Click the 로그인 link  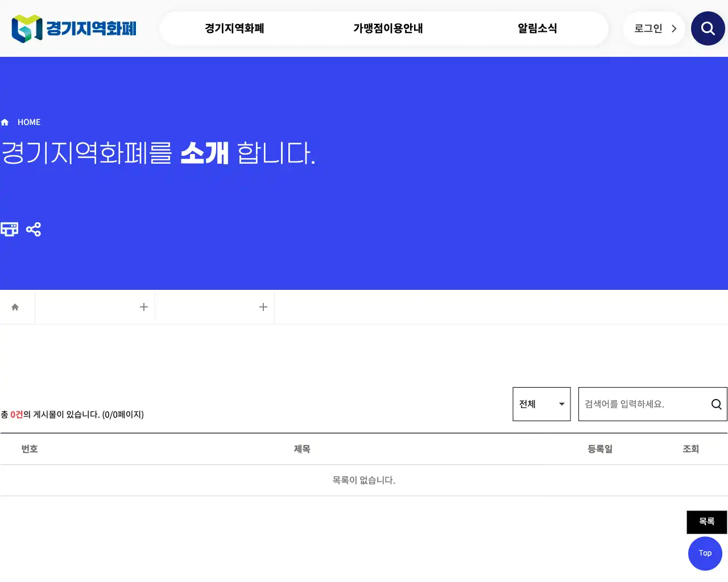click(647, 28)
